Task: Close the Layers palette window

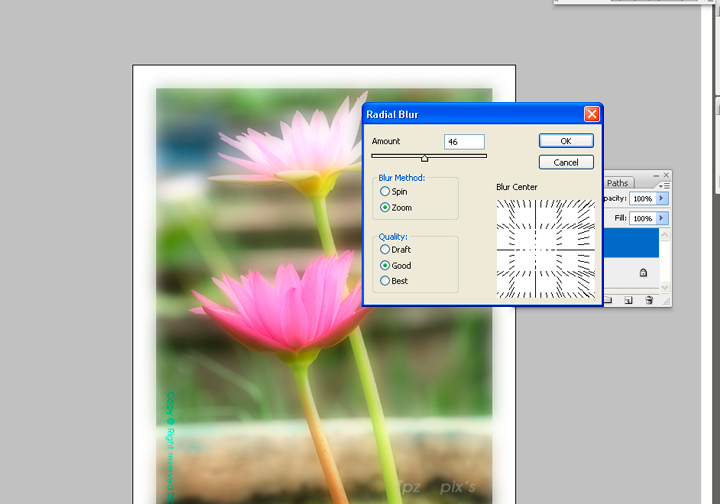Action: click(x=666, y=174)
